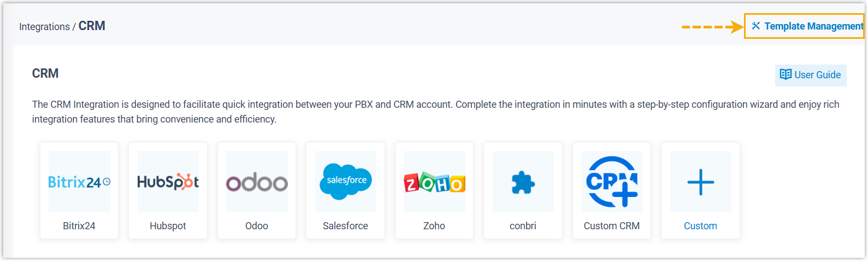868x261 pixels.
Task: Select the Zoho card label
Action: (x=434, y=226)
